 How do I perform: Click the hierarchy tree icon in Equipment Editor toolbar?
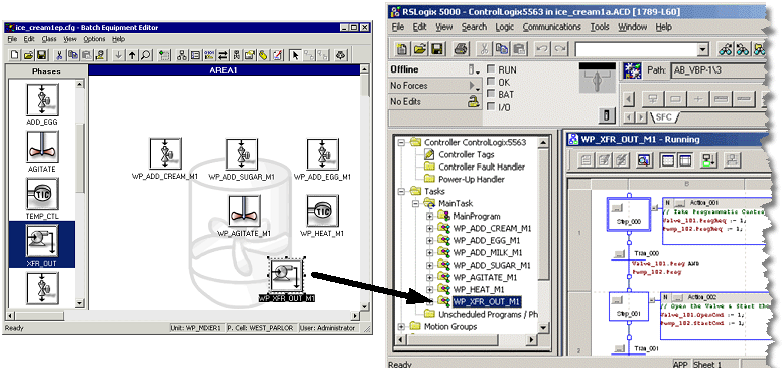[x=182, y=55]
